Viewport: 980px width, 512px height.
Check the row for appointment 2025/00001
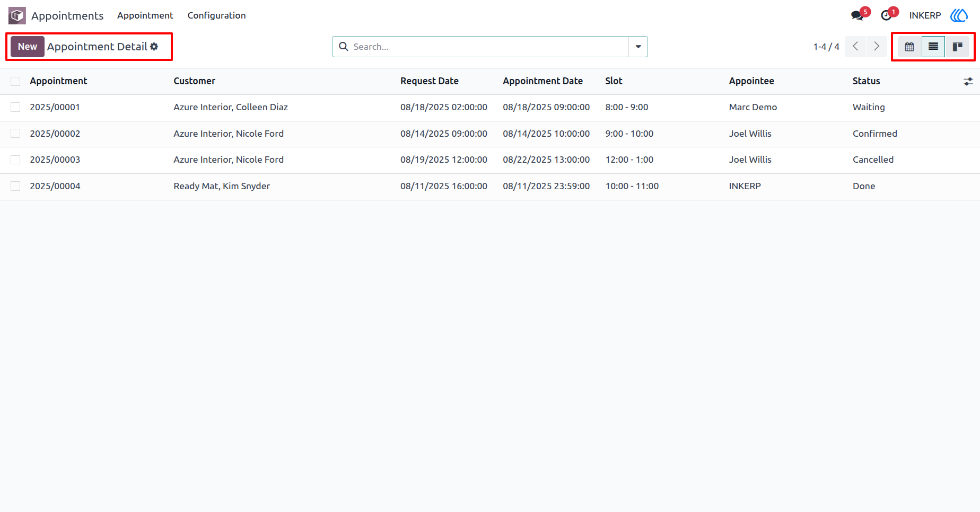tap(15, 107)
